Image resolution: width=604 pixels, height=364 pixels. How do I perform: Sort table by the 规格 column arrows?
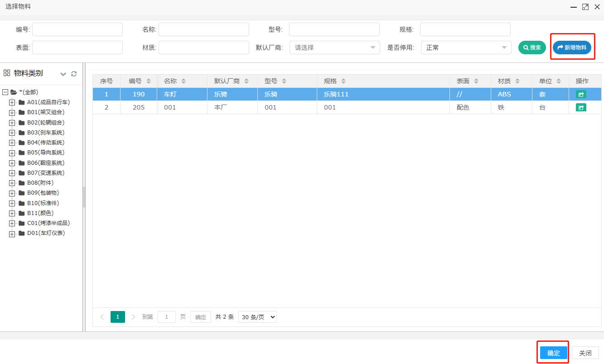point(343,81)
